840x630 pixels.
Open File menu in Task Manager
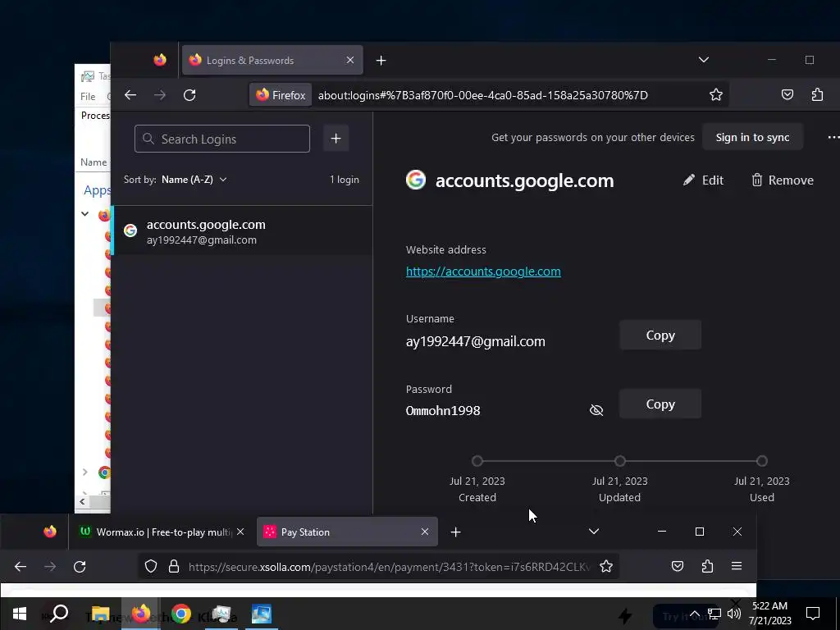pos(88,97)
